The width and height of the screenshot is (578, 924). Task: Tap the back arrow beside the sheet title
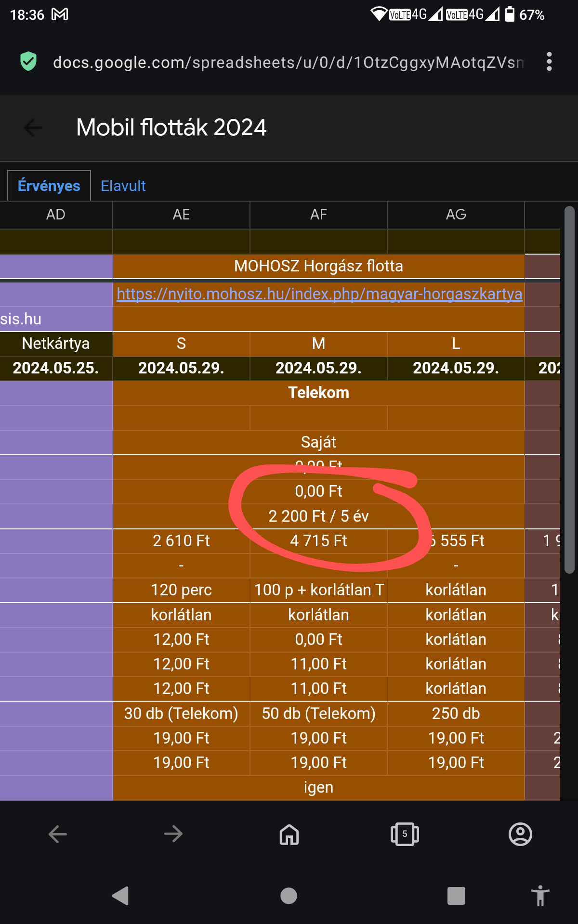pyautogui.click(x=33, y=128)
